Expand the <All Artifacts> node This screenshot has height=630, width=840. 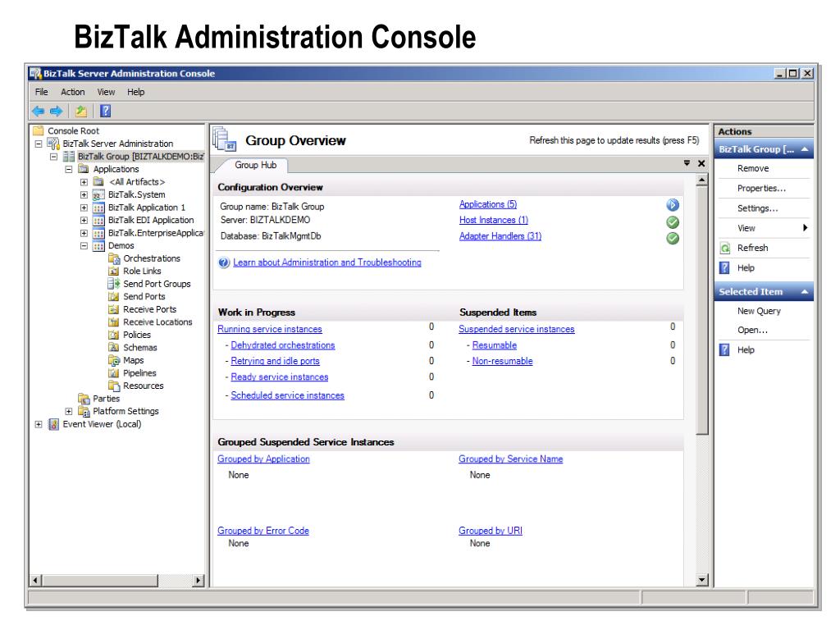84,182
